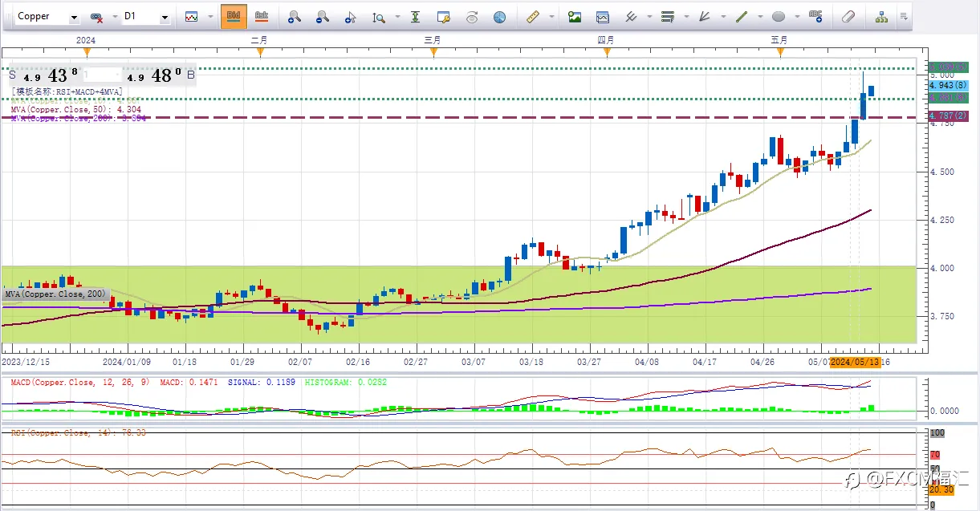Image resolution: width=980 pixels, height=511 pixels.
Task: Click the green hierarchy structure icon
Action: (x=881, y=17)
